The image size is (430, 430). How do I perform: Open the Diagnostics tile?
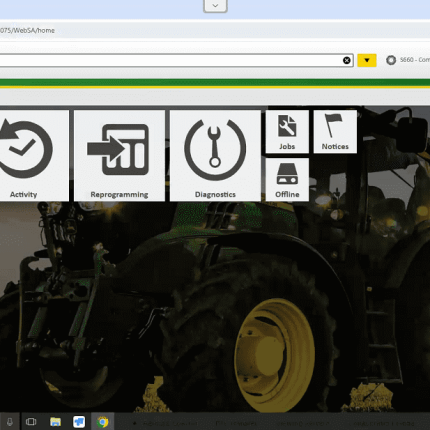click(215, 156)
